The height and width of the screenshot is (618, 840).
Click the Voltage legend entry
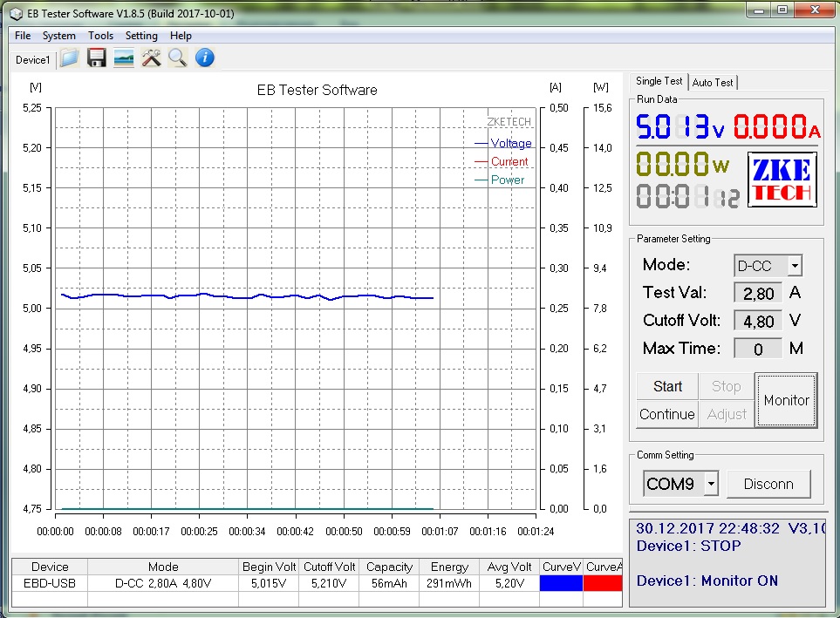click(x=503, y=143)
